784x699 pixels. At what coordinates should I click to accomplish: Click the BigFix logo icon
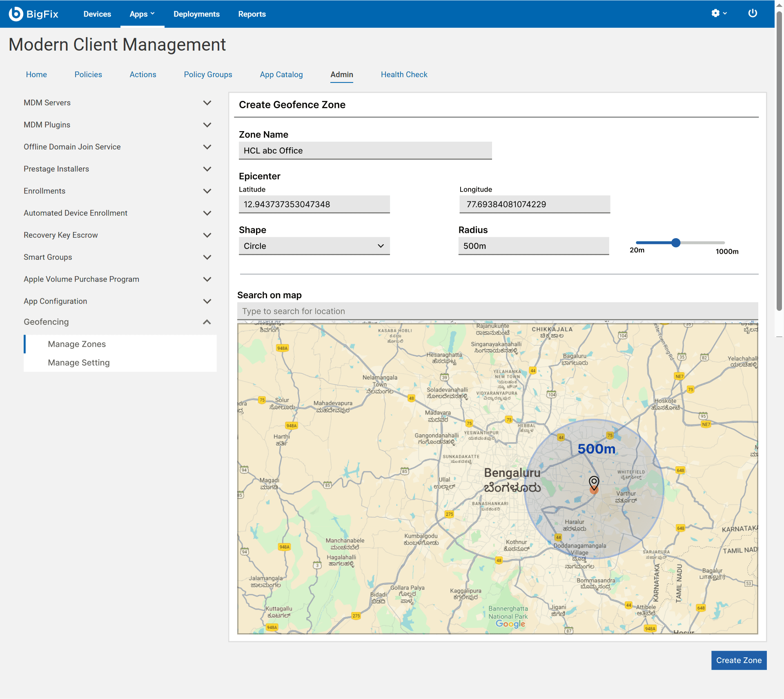(16, 14)
